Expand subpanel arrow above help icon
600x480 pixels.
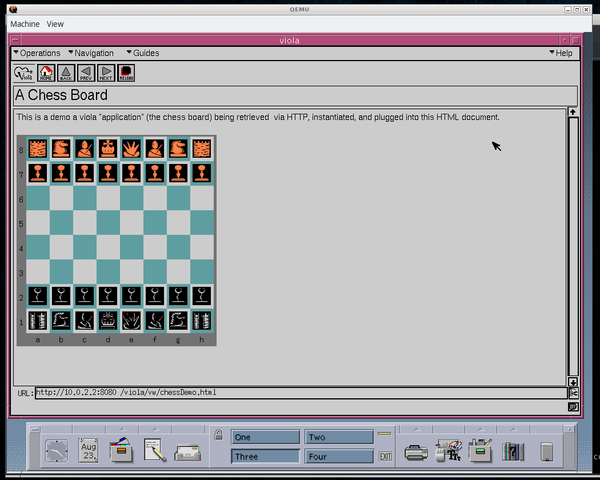[514, 429]
